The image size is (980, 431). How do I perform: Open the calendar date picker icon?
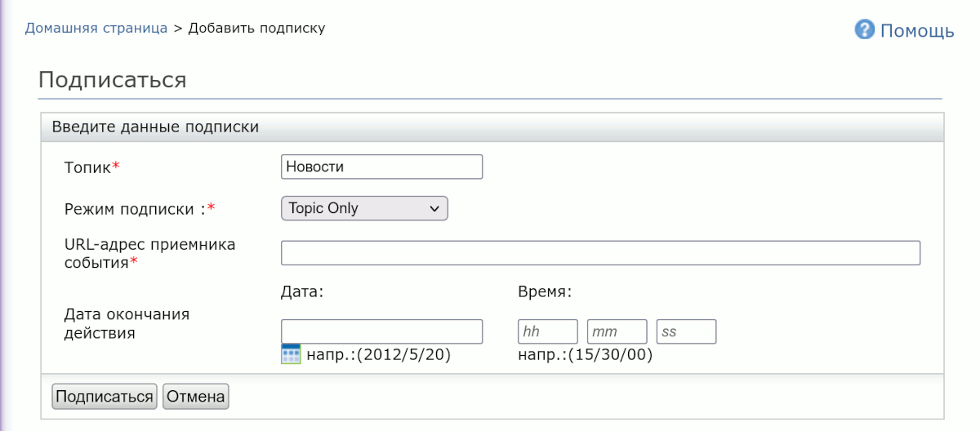coord(291,353)
